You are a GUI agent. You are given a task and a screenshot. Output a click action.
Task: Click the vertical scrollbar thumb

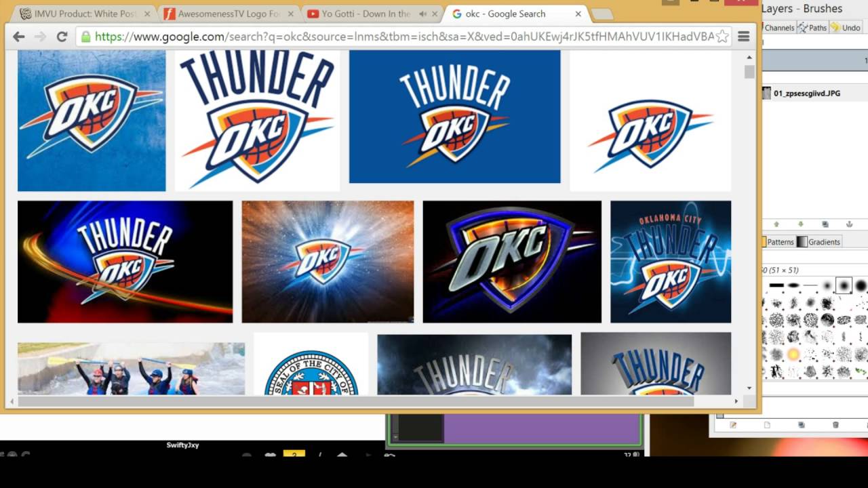[x=749, y=72]
